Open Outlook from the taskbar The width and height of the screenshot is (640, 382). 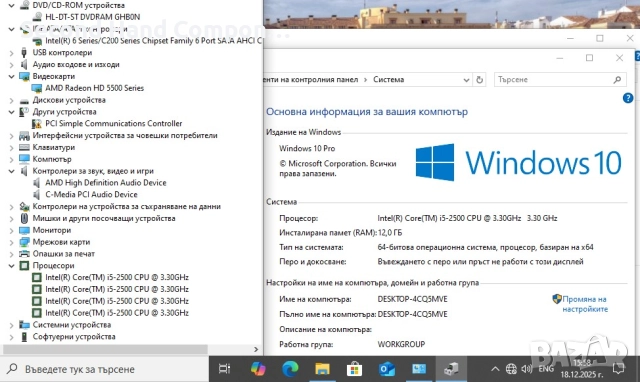pos(387,369)
